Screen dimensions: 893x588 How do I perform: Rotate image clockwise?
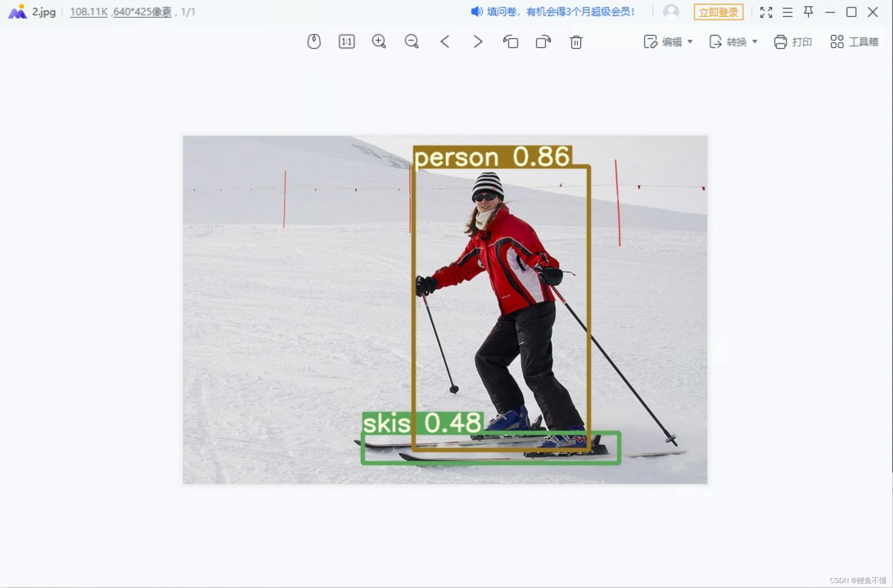(543, 42)
